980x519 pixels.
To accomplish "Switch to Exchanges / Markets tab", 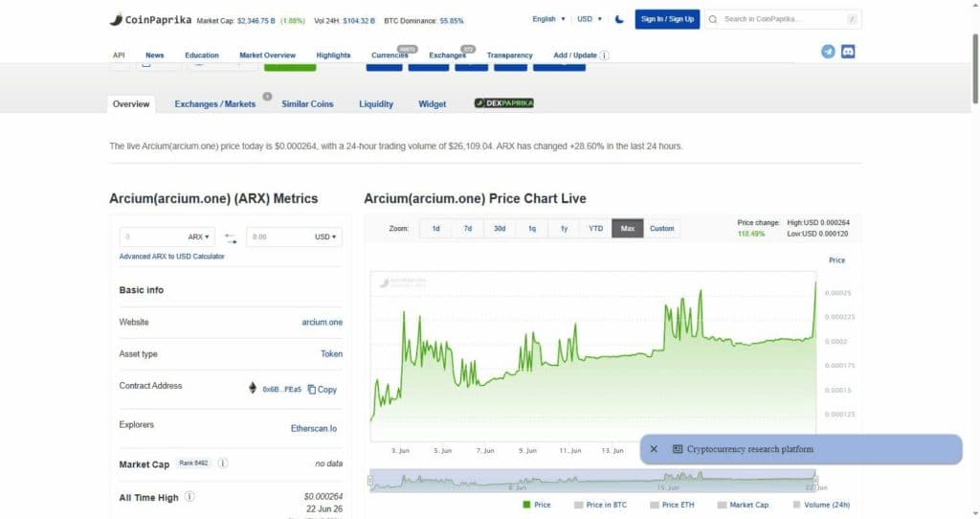I will [x=215, y=103].
